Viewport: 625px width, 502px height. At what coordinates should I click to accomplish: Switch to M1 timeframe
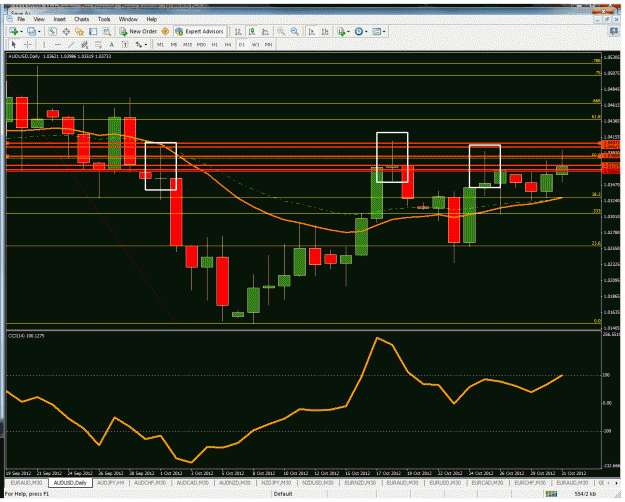click(160, 45)
